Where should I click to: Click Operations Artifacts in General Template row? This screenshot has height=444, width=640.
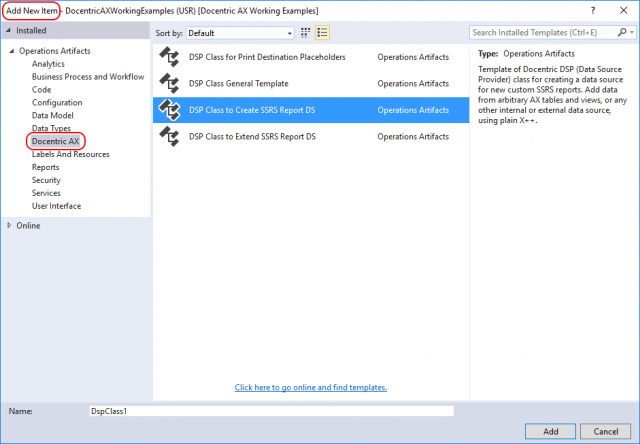click(413, 84)
